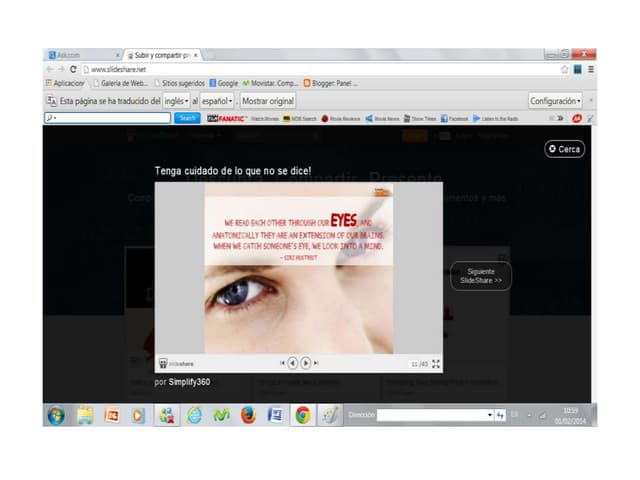Open Internet Explorer from the taskbar
The width and height of the screenshot is (640, 480).
(x=194, y=414)
